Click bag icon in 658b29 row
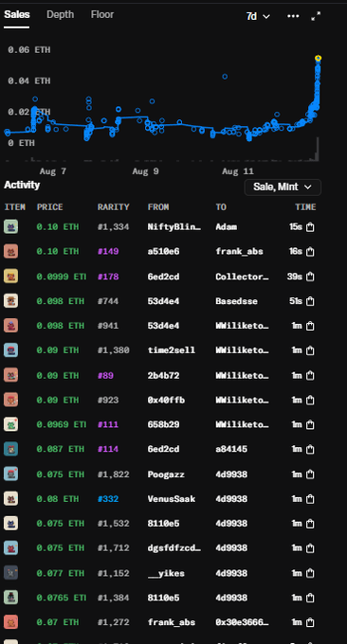 coord(310,424)
